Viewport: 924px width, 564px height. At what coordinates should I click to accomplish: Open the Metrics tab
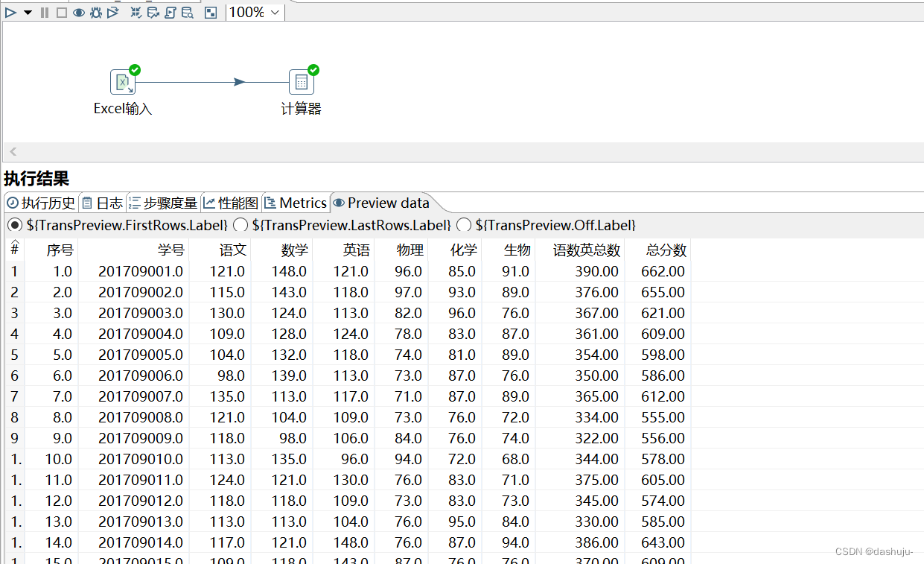(296, 202)
